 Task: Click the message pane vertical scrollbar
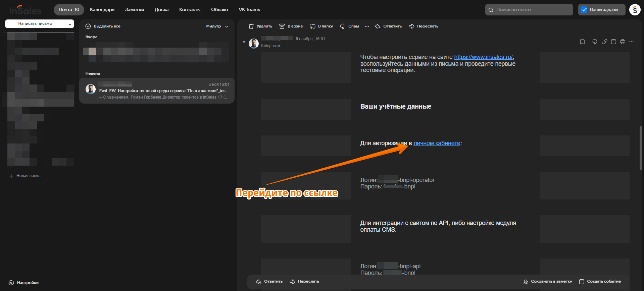(x=640, y=148)
